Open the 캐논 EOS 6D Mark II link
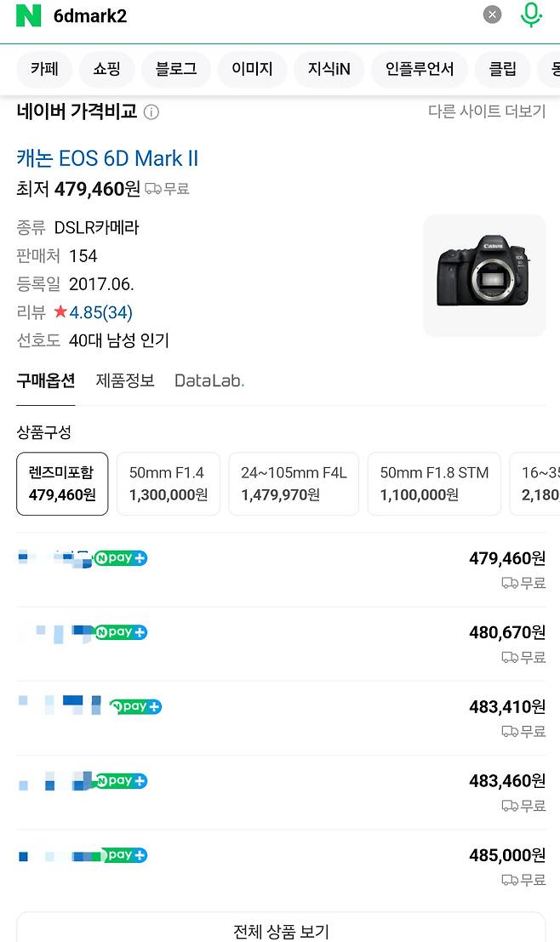Image resolution: width=560 pixels, height=942 pixels. click(107, 158)
